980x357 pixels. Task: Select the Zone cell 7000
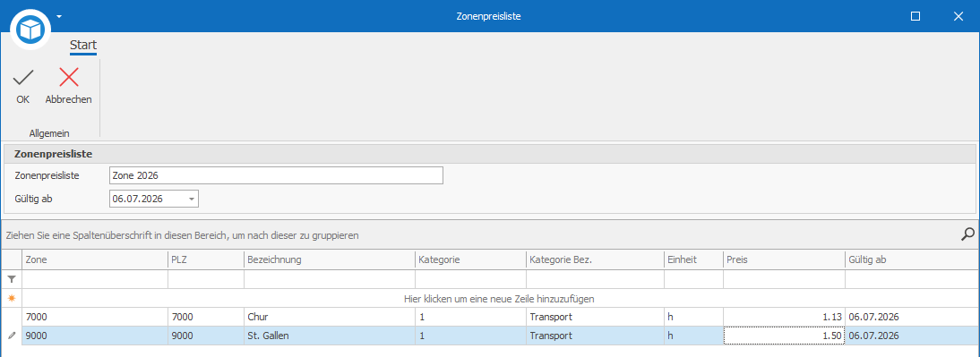(94, 317)
